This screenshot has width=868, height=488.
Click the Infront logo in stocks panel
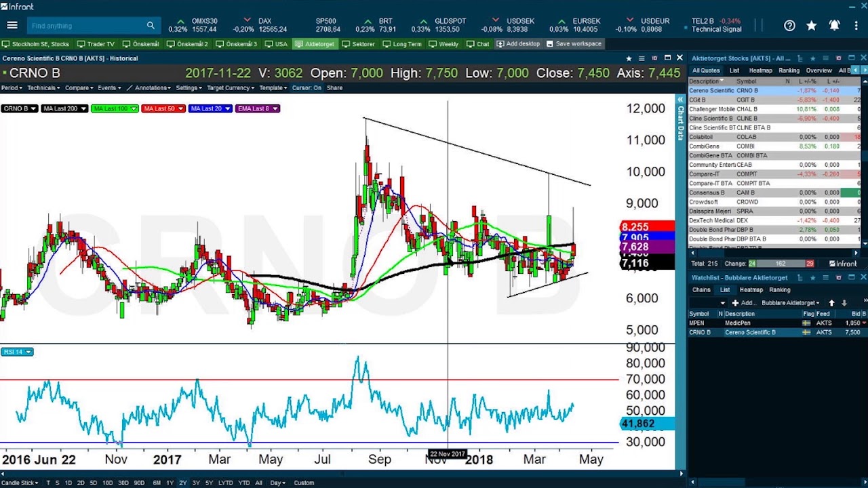click(x=843, y=264)
